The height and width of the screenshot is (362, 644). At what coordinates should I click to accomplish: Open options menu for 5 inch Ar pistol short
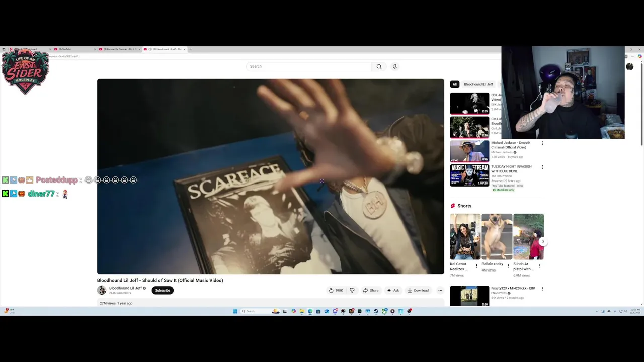(540, 266)
